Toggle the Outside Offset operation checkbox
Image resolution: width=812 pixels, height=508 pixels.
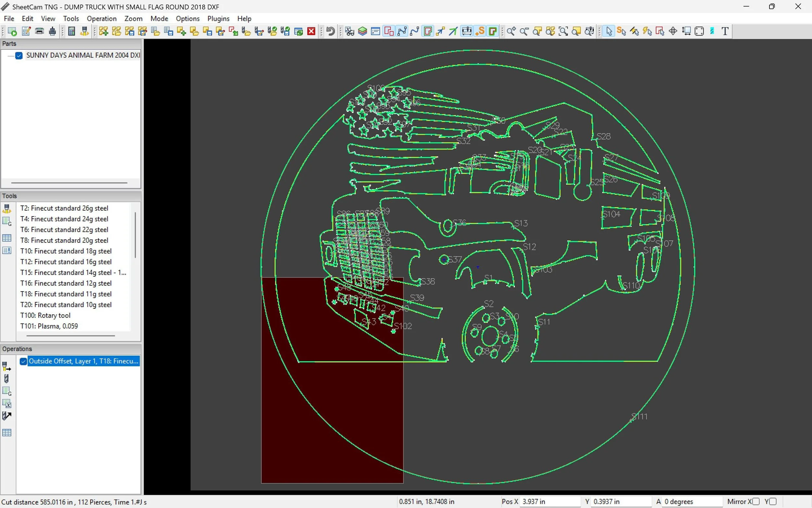click(23, 361)
